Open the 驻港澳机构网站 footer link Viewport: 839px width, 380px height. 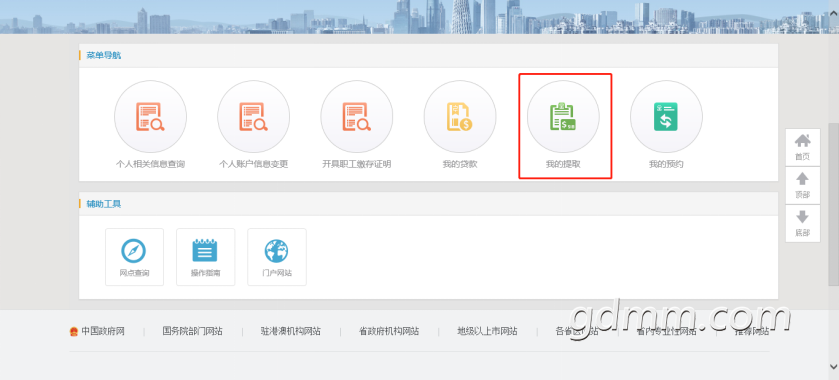point(291,331)
